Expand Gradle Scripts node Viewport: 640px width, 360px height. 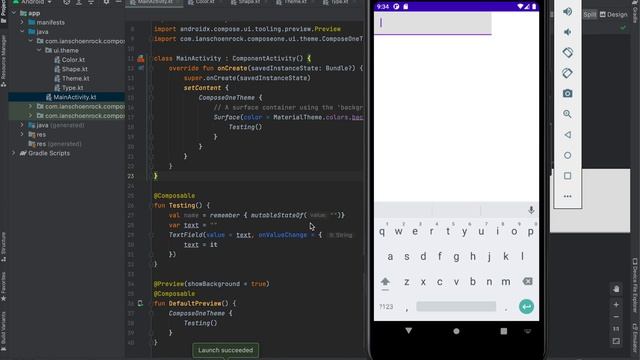coord(14,153)
